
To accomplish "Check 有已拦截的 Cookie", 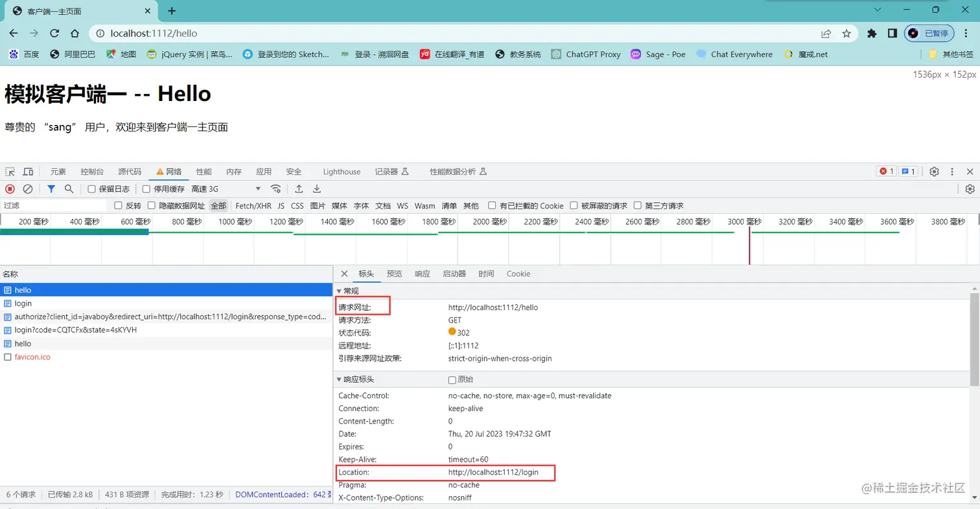I will click(493, 206).
